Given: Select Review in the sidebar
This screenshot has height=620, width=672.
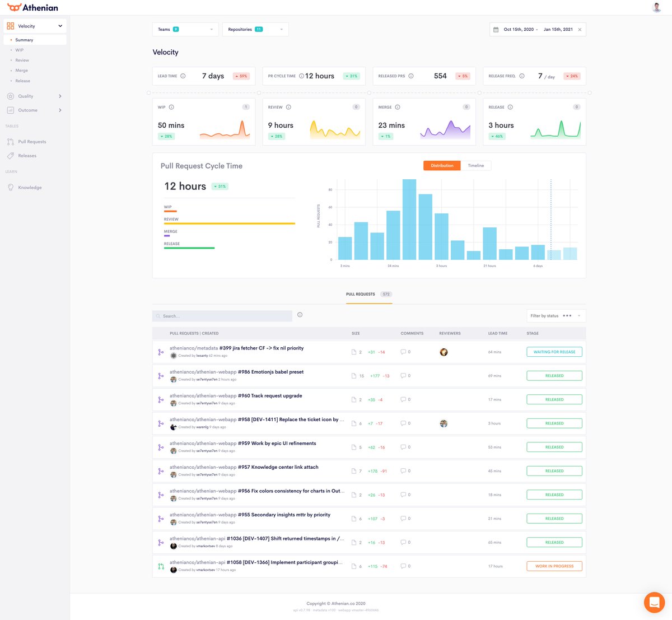Looking at the screenshot, I should click(22, 60).
